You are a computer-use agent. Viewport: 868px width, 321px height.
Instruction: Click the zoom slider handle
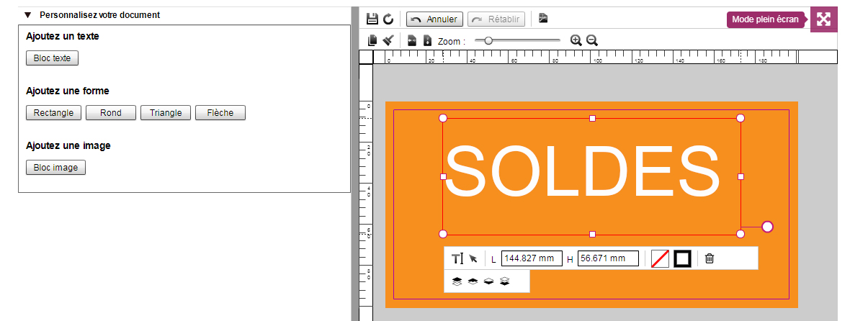tap(488, 41)
